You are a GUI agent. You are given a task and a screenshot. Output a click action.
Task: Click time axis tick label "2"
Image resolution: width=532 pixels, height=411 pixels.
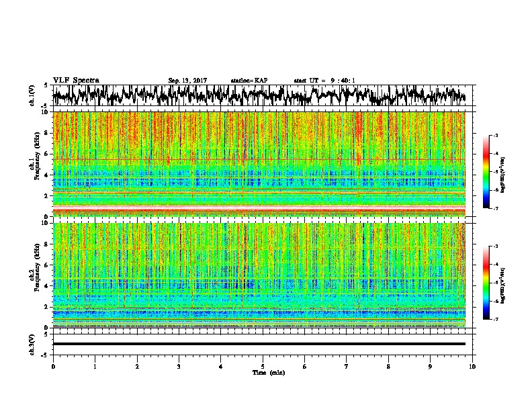[x=137, y=367]
